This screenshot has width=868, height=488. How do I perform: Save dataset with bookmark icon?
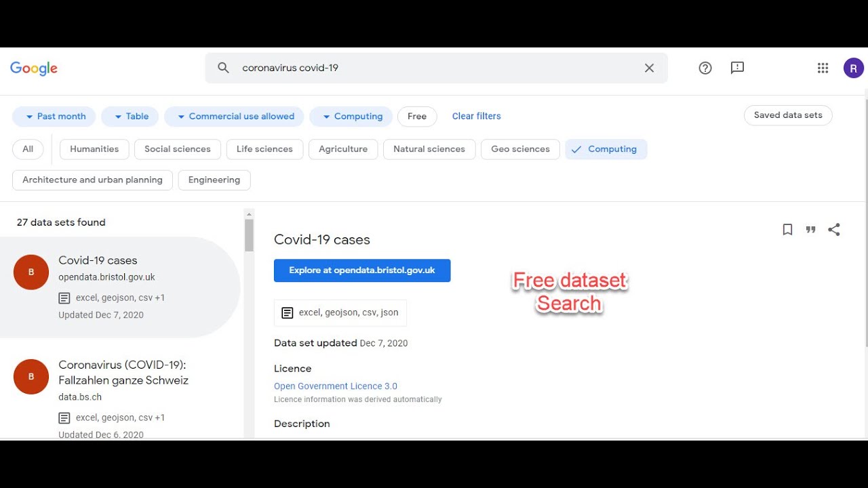coord(787,230)
